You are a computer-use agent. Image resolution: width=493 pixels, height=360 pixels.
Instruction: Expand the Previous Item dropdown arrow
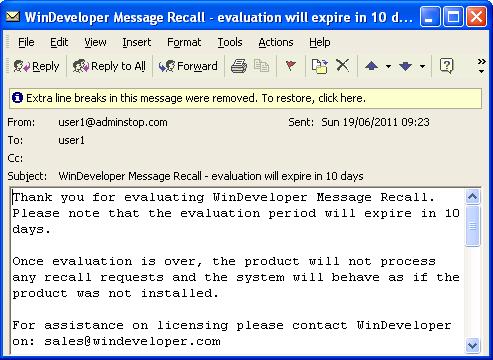388,66
